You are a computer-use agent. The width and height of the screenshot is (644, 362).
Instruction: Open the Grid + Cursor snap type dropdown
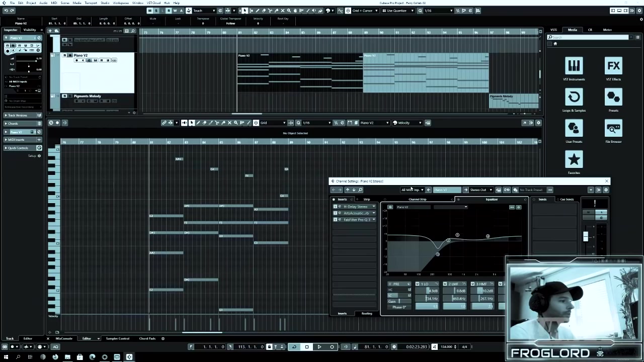(366, 11)
